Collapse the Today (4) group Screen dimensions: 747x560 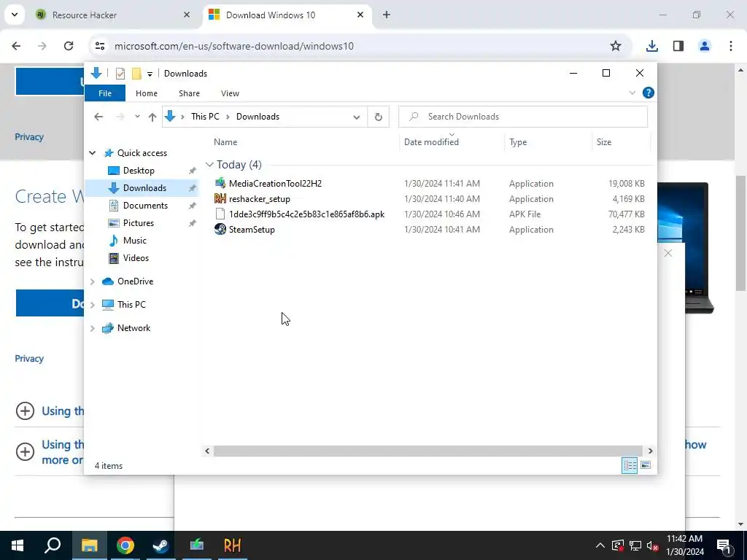tap(209, 165)
